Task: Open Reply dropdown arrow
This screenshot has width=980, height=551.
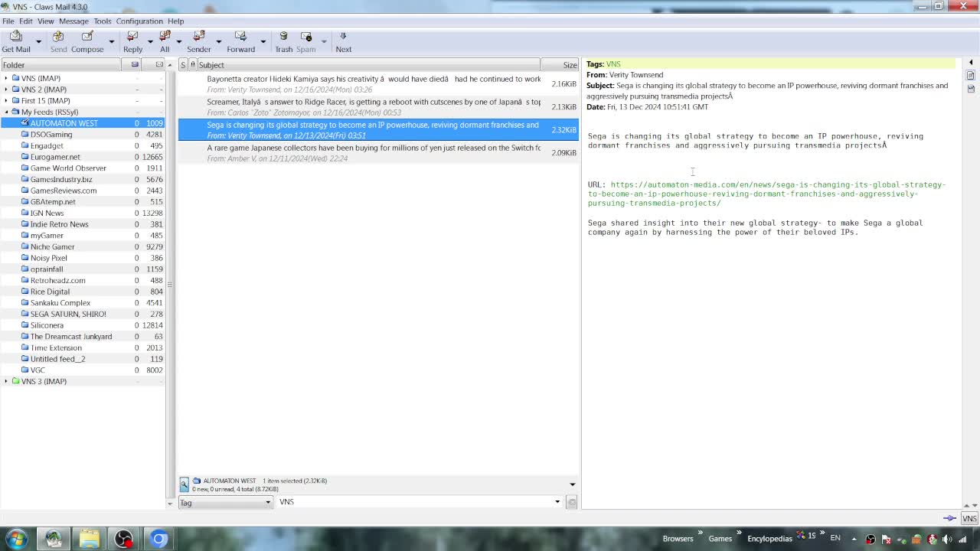Action: [x=150, y=41]
